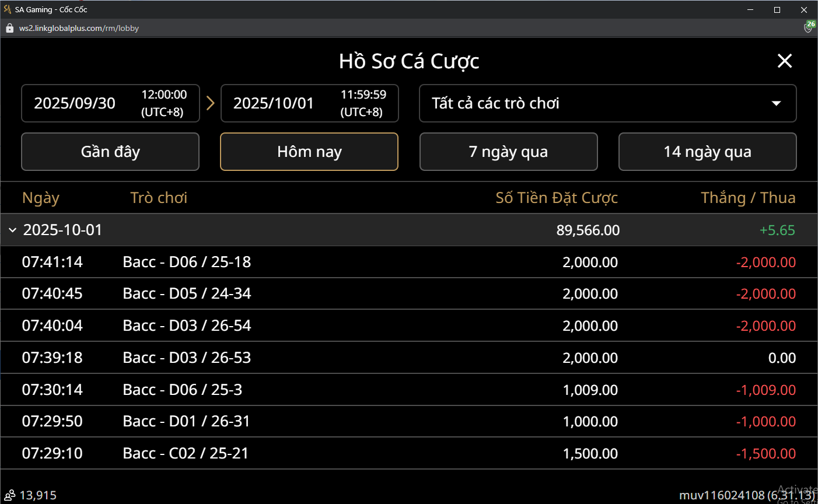Collapse the 2025-10-01 date group
The width and height of the screenshot is (818, 504).
coord(13,230)
